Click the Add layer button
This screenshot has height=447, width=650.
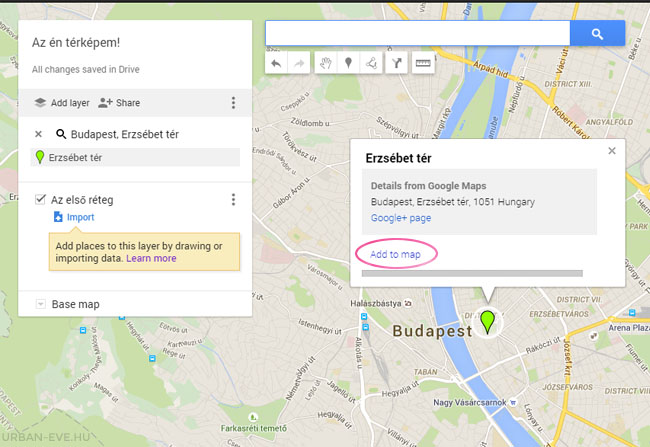(x=62, y=102)
